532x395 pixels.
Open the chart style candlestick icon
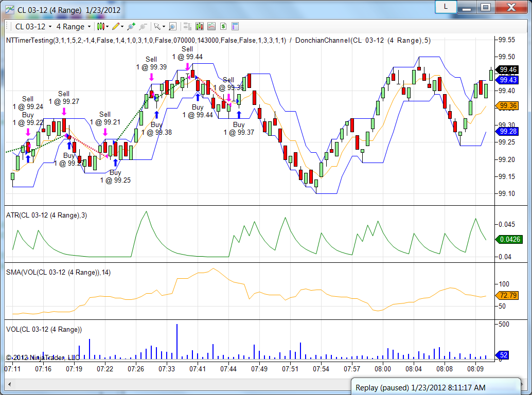(x=100, y=26)
